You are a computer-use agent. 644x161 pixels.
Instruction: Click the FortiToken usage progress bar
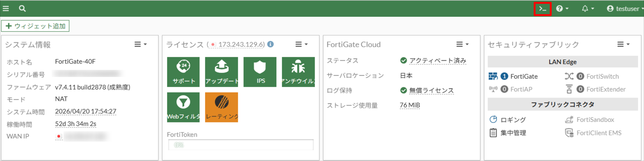pyautogui.click(x=241, y=145)
